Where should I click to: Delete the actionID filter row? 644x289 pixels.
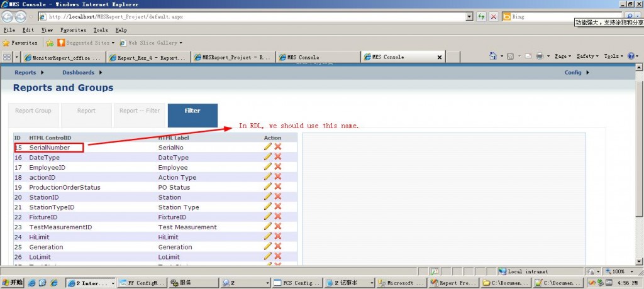(x=278, y=176)
